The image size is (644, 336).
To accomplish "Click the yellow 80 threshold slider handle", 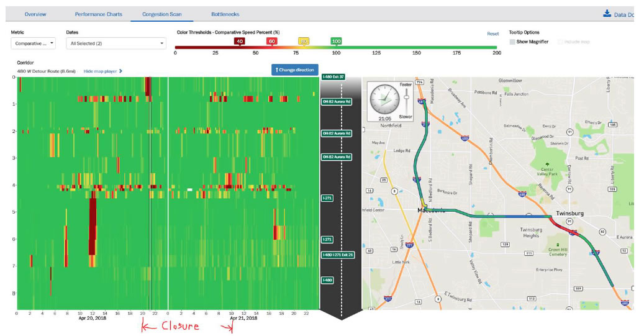I will pos(304,41).
